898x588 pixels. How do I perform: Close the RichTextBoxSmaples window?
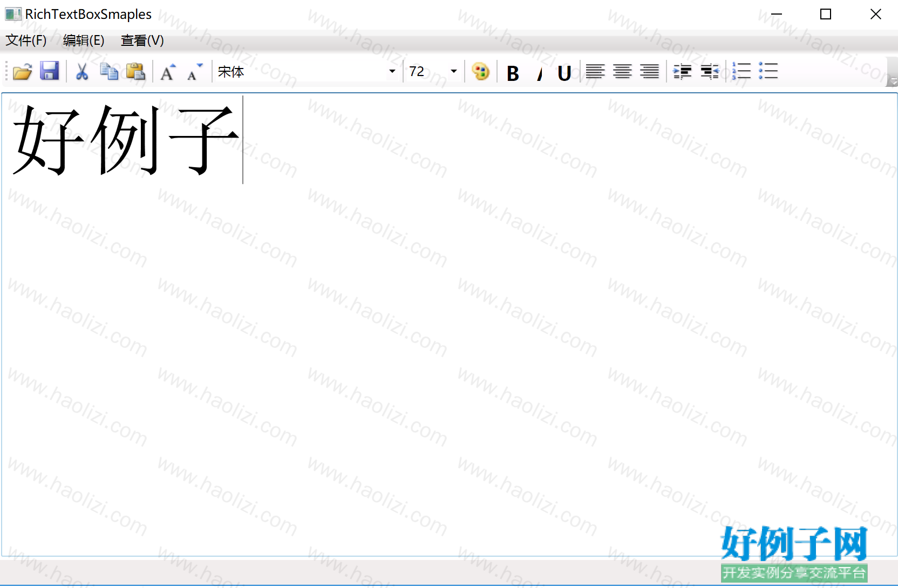pyautogui.click(x=875, y=14)
